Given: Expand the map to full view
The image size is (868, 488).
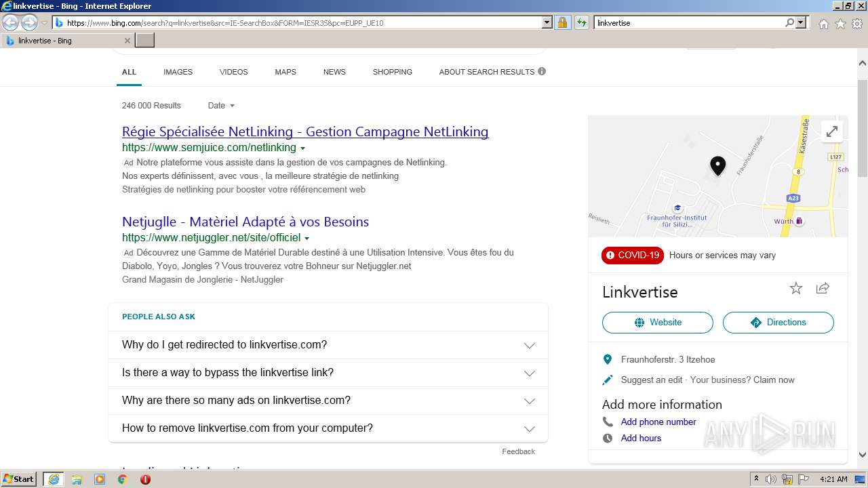Looking at the screenshot, I should 831,131.
